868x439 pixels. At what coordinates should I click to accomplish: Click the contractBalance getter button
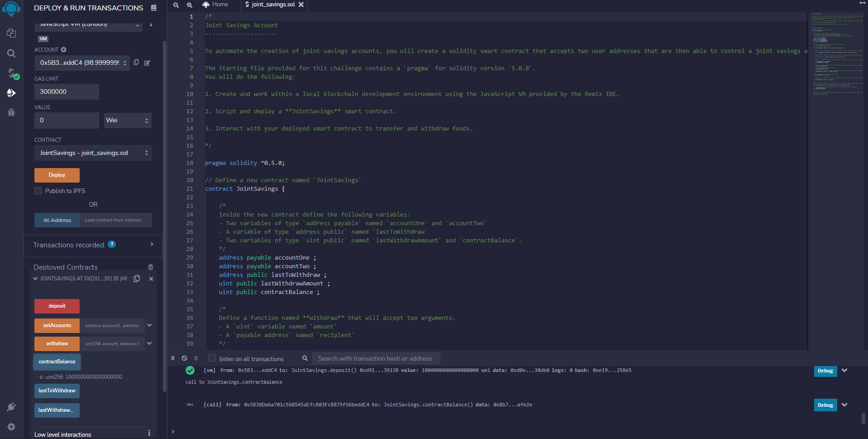tap(57, 362)
